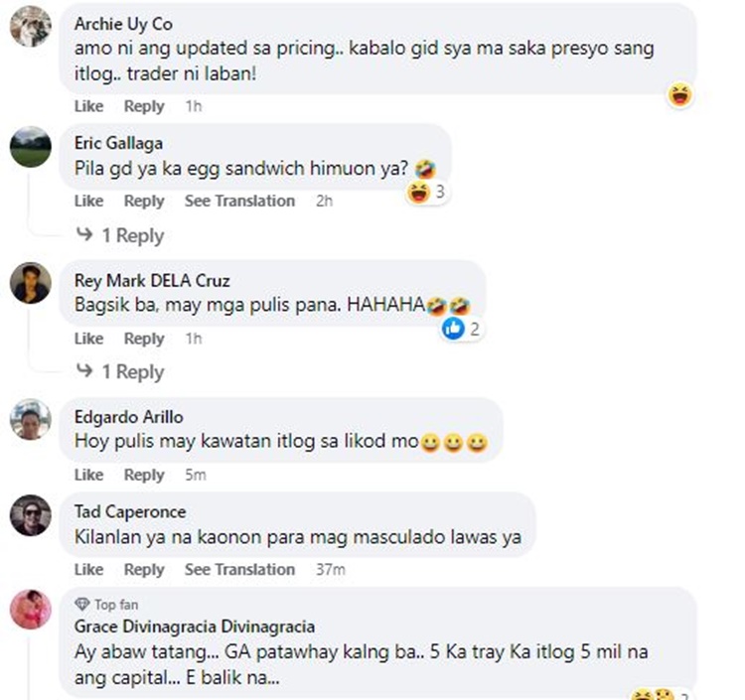The image size is (745, 700).
Task: See Translation of Tad Caperonce's comment
Action: [x=240, y=569]
